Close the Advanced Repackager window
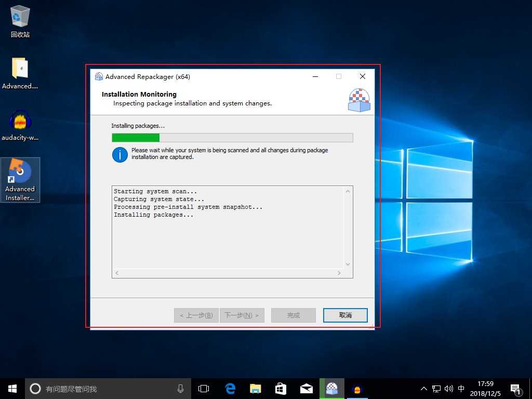This screenshot has width=532, height=399. click(x=362, y=76)
